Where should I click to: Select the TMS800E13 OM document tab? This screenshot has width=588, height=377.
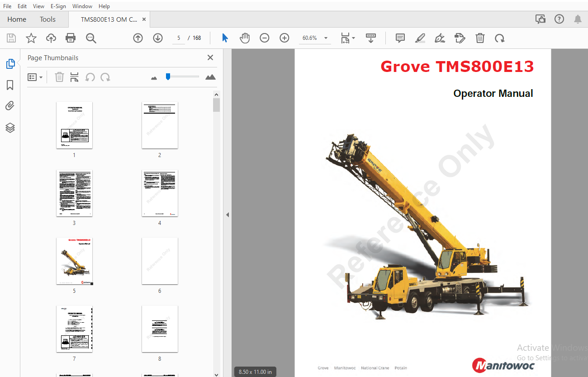[109, 19]
